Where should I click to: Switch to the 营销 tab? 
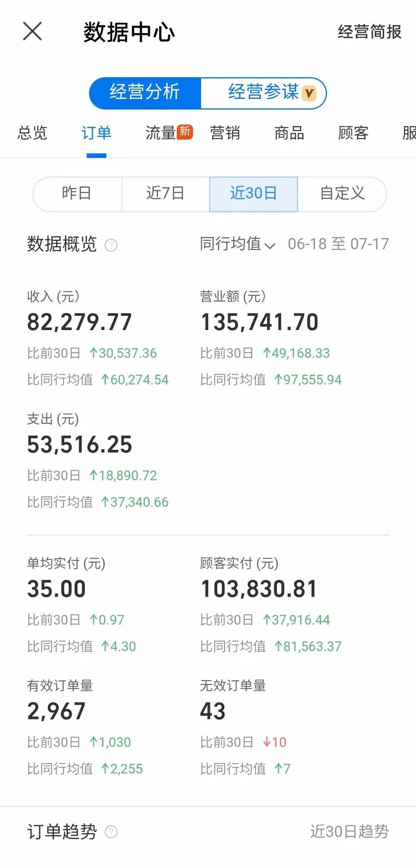[225, 133]
